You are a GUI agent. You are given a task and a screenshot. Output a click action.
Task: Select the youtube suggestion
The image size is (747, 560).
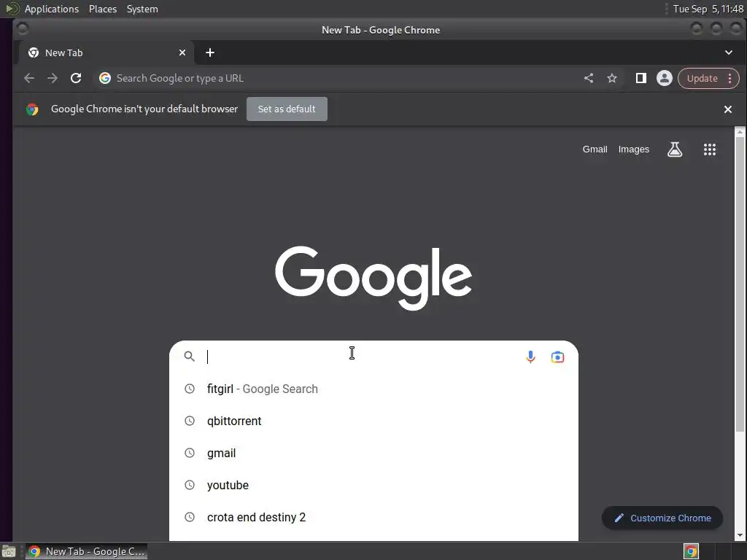pos(374,485)
